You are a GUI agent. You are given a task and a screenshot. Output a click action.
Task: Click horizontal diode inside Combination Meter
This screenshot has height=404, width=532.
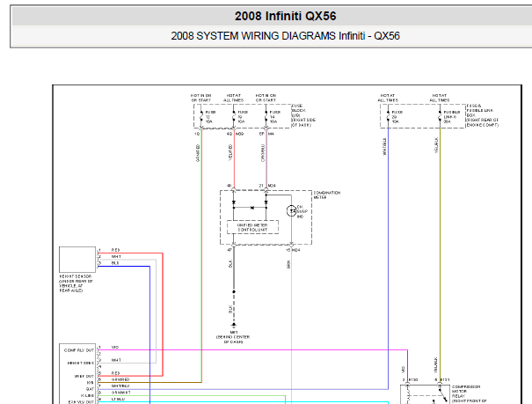(x=252, y=208)
